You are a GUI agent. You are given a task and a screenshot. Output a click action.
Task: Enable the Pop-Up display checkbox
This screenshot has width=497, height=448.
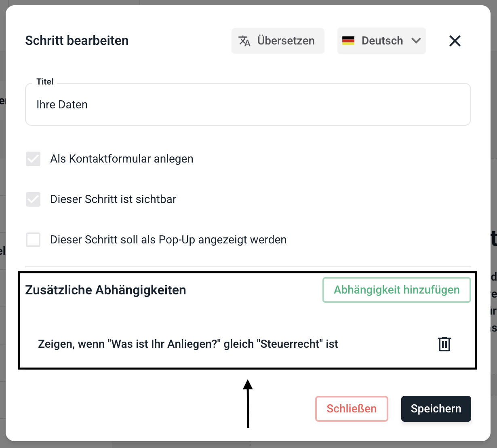tap(33, 240)
